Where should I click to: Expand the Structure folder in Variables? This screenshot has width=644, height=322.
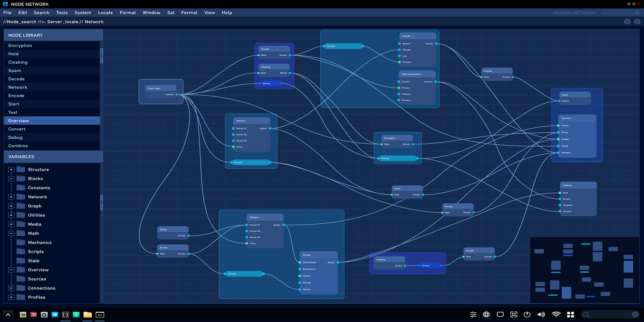pos(11,169)
